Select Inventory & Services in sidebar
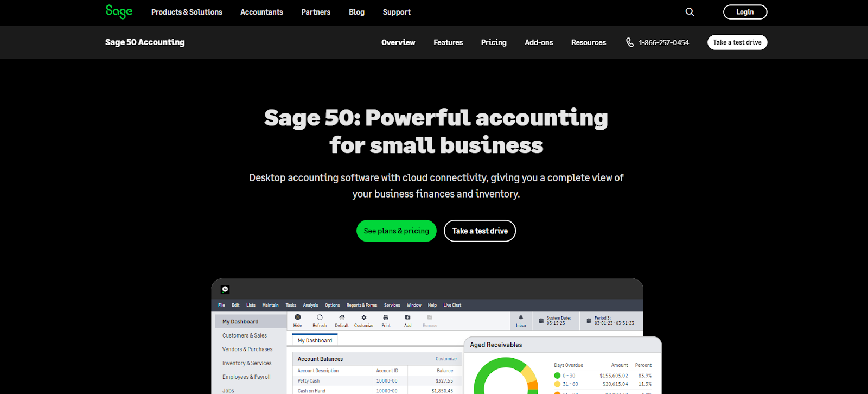 [247, 363]
